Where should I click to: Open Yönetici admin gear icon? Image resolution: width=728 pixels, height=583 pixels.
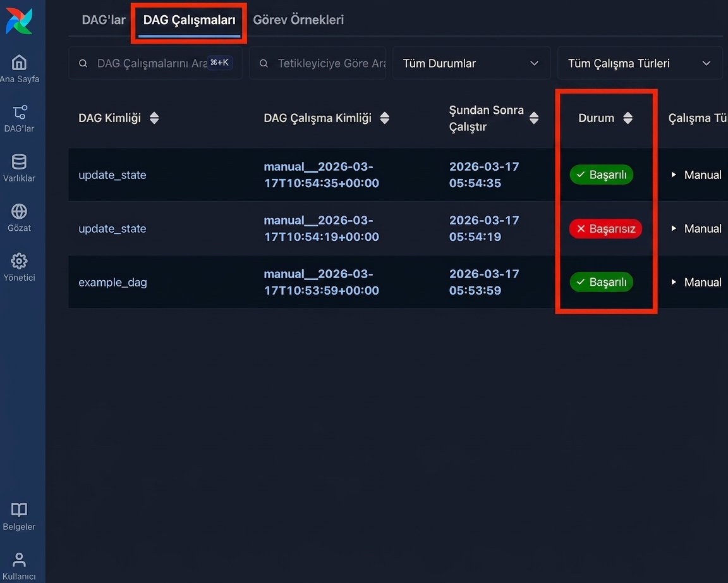19,261
